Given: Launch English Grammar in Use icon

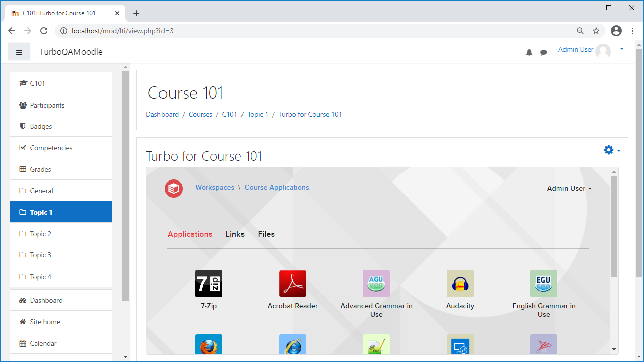Looking at the screenshot, I should pyautogui.click(x=543, y=283).
